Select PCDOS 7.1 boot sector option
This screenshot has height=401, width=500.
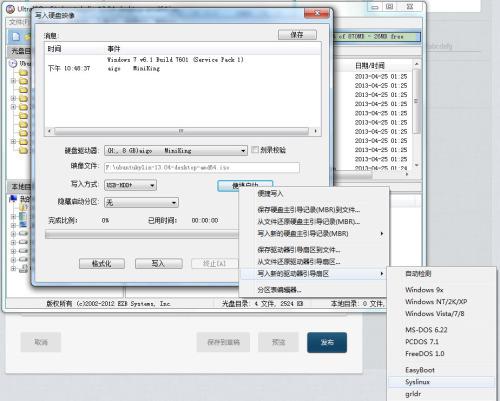[x=422, y=342]
